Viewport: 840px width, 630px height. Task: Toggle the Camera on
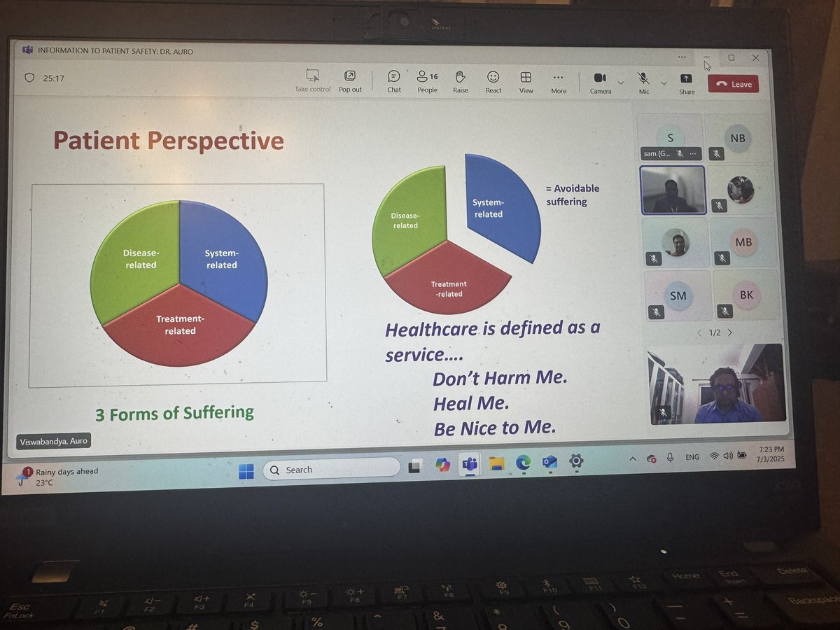point(601,83)
